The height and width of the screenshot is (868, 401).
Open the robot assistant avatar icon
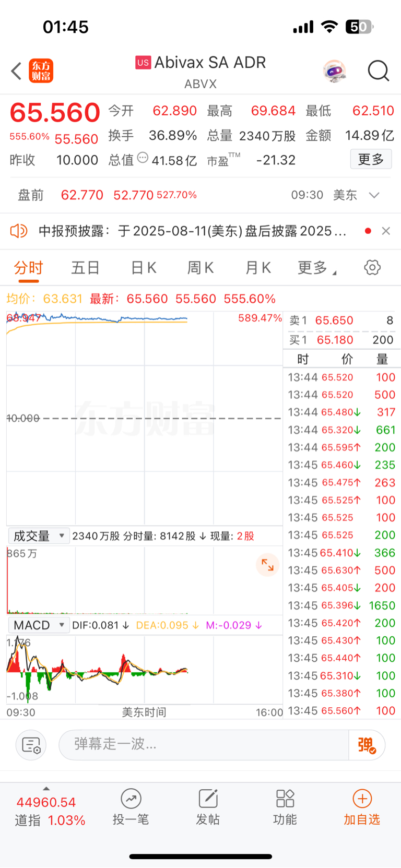pos(335,71)
